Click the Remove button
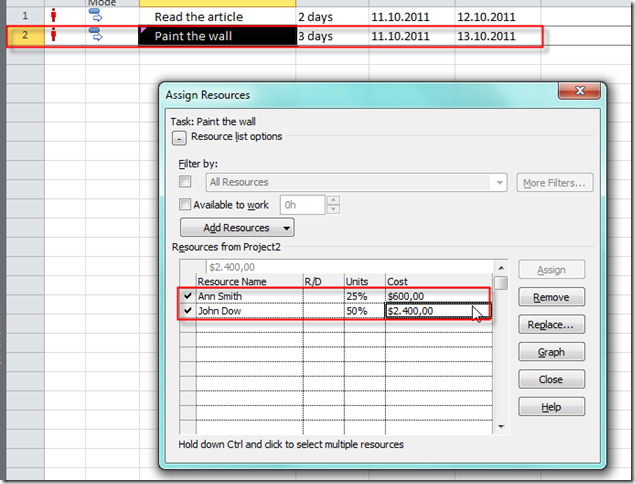The width and height of the screenshot is (635, 484). 551,298
